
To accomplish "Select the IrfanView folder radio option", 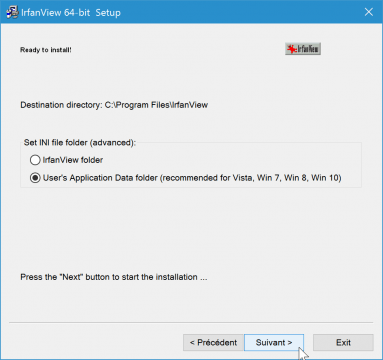I will pos(66,160).
